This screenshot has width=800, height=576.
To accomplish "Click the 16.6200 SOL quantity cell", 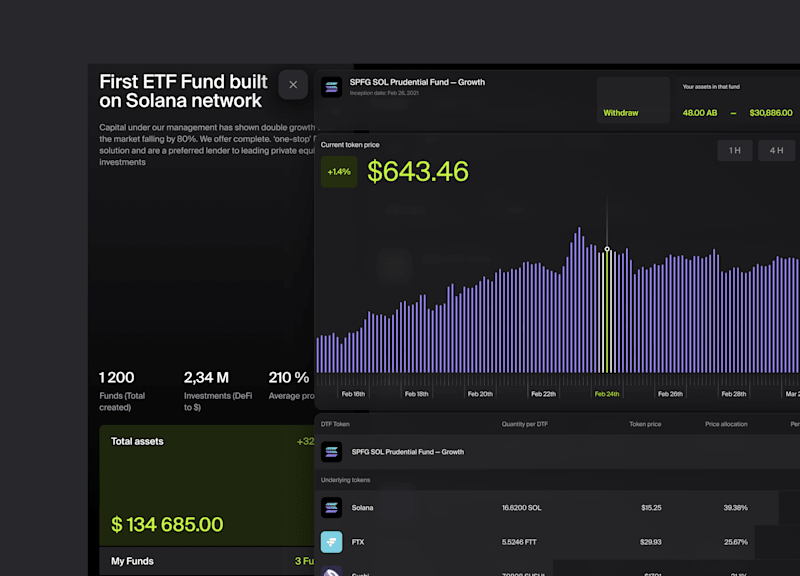I will tap(521, 508).
